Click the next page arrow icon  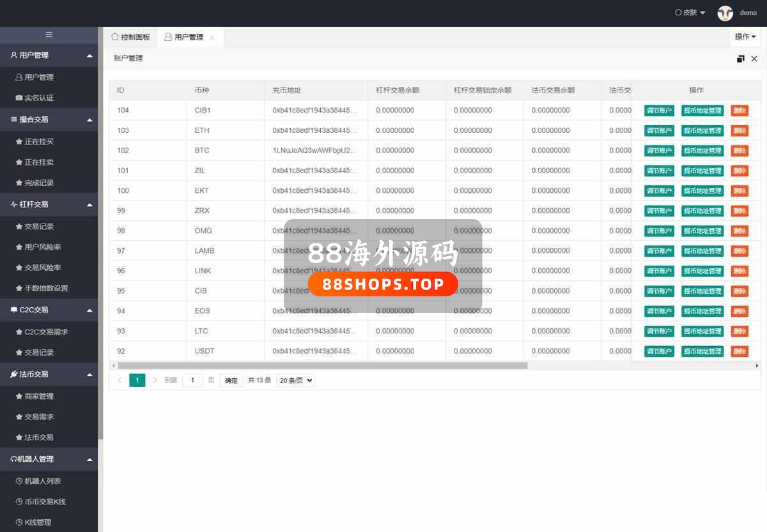(155, 380)
